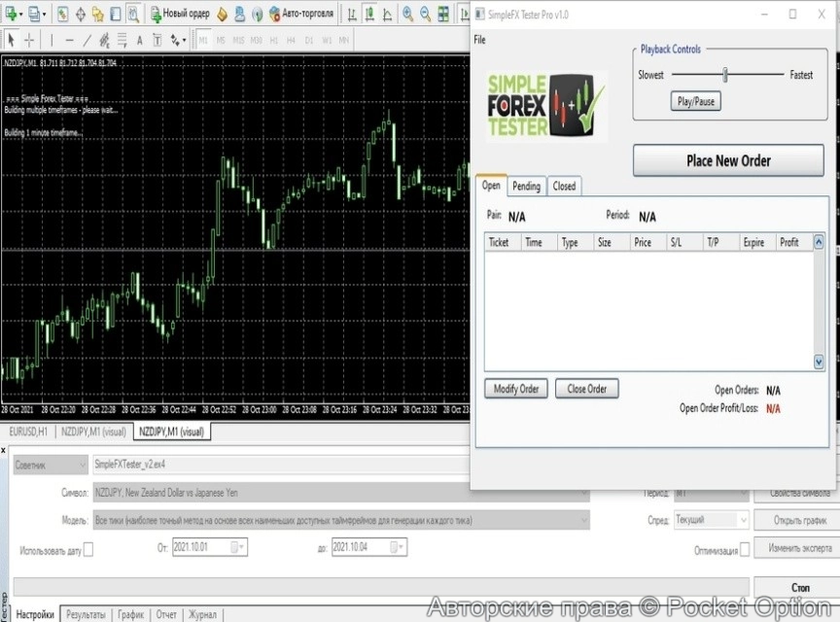
Task: Click the playback speed slider handle
Action: point(724,75)
